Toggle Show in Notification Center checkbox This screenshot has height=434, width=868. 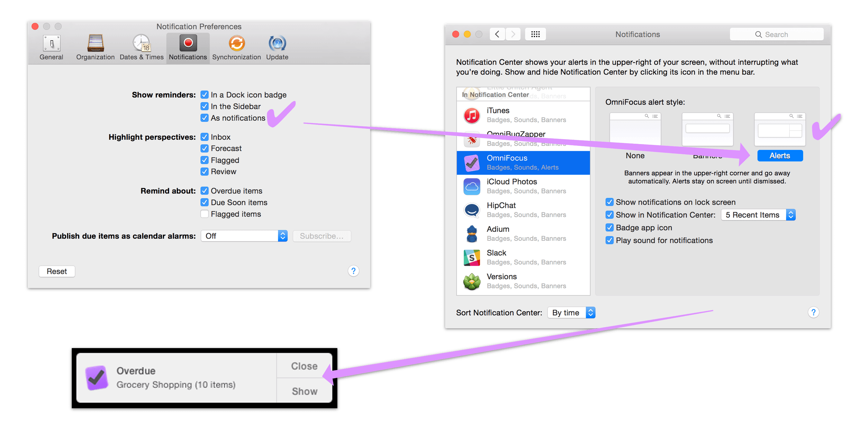tap(609, 215)
